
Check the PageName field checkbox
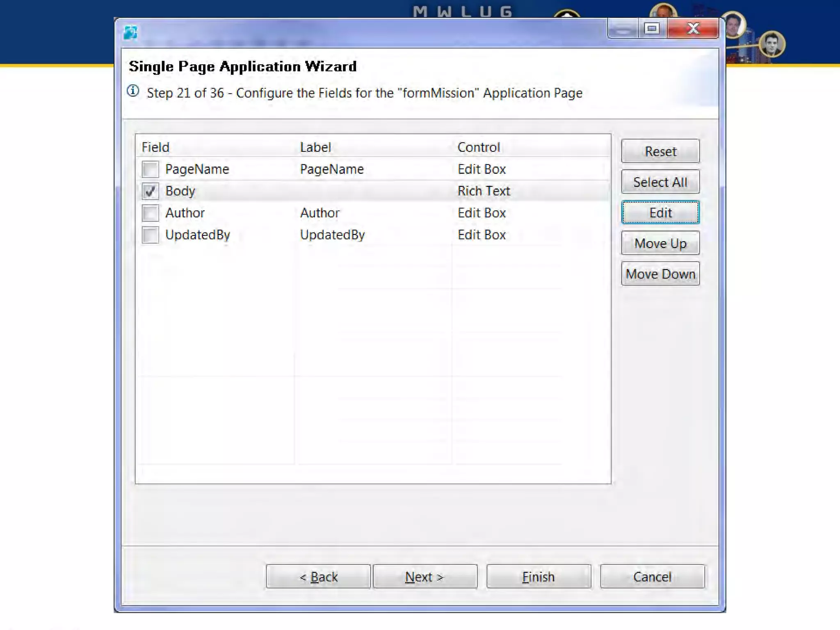(150, 169)
